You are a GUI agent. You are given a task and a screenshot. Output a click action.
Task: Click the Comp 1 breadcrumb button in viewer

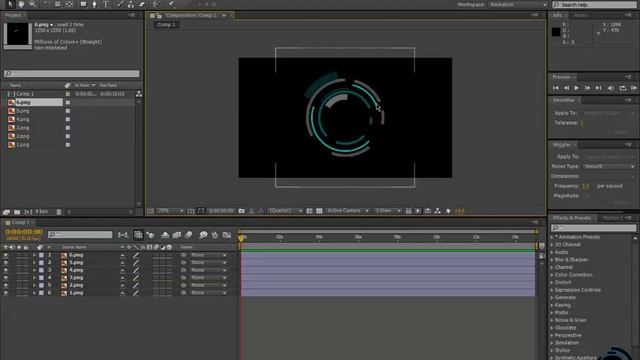tap(166, 25)
